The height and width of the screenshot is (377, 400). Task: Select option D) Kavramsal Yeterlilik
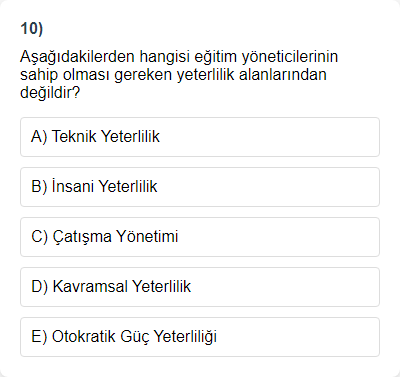[x=200, y=287]
